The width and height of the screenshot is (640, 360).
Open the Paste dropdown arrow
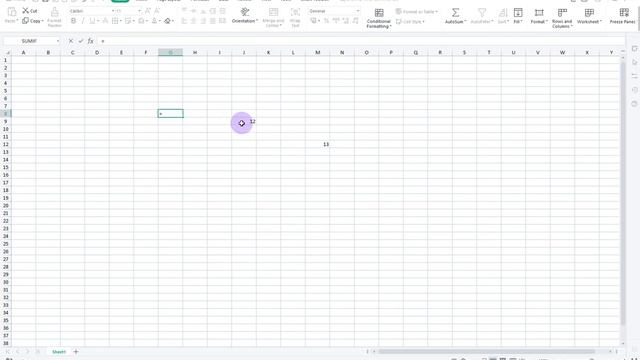click(x=17, y=21)
